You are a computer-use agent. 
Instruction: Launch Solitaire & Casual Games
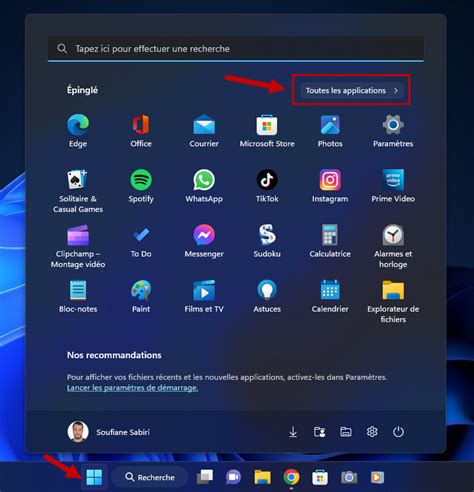click(x=78, y=191)
